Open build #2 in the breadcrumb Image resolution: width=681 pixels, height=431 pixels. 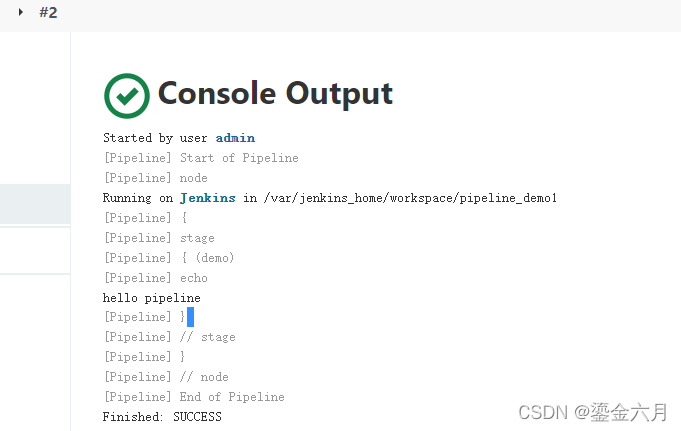[48, 13]
